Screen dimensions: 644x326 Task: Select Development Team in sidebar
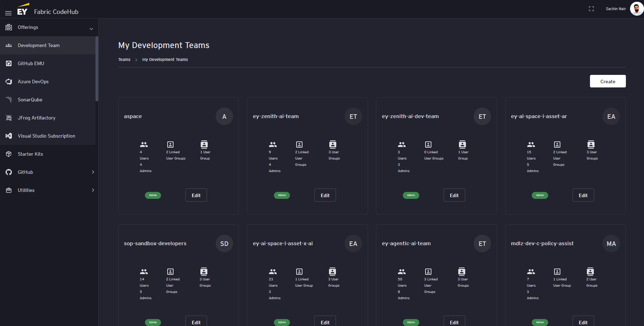coord(39,45)
